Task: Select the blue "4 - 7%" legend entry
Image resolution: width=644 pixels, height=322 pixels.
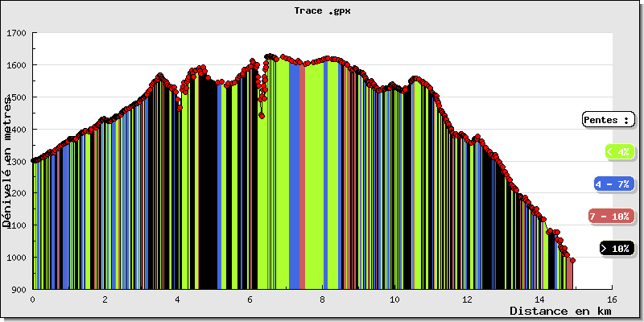Action: pos(613,184)
